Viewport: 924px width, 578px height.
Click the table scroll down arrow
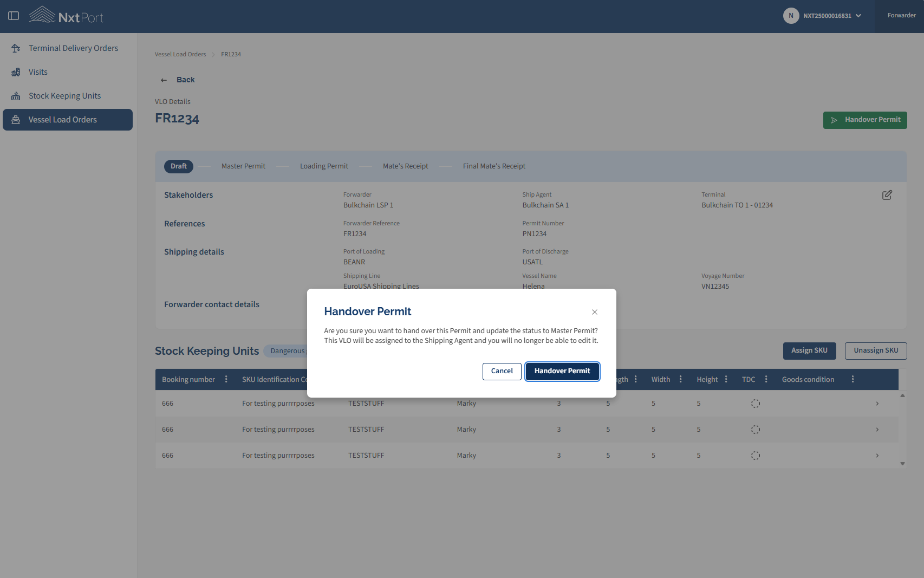tap(902, 464)
